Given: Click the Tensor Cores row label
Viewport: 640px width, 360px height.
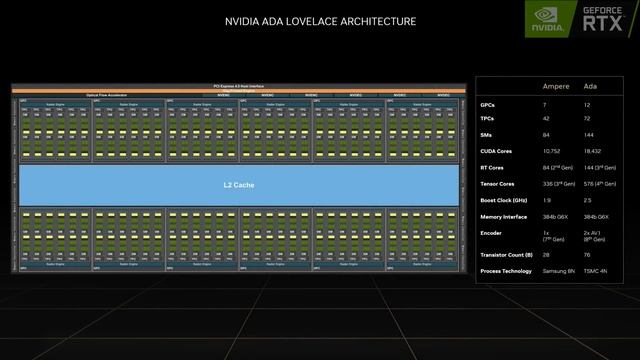Looking at the screenshot, I should 497,184.
